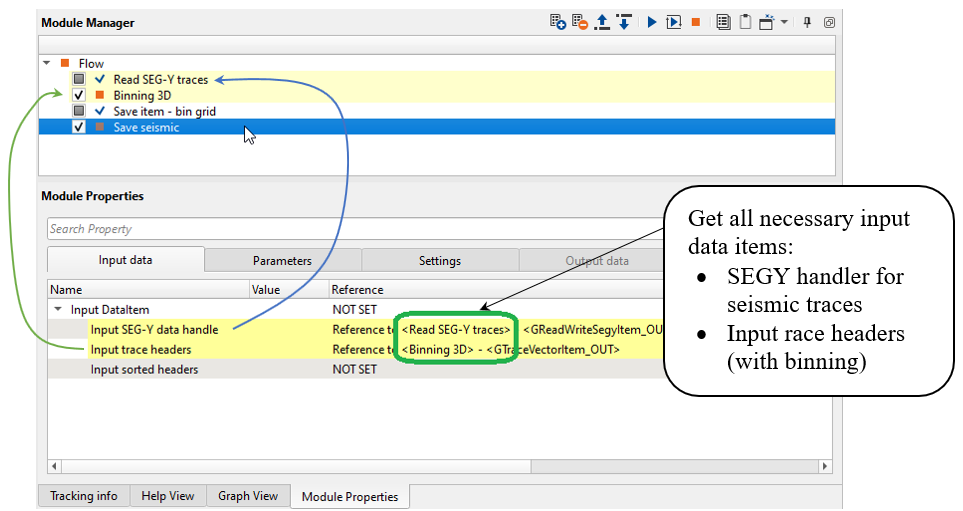Select the Save item - bin grid module

(x=164, y=111)
